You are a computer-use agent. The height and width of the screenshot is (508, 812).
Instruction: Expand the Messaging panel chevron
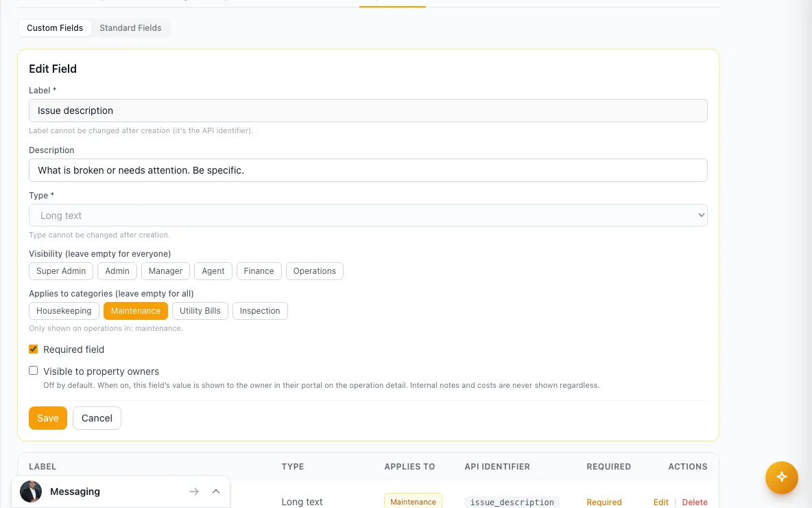[216, 492]
